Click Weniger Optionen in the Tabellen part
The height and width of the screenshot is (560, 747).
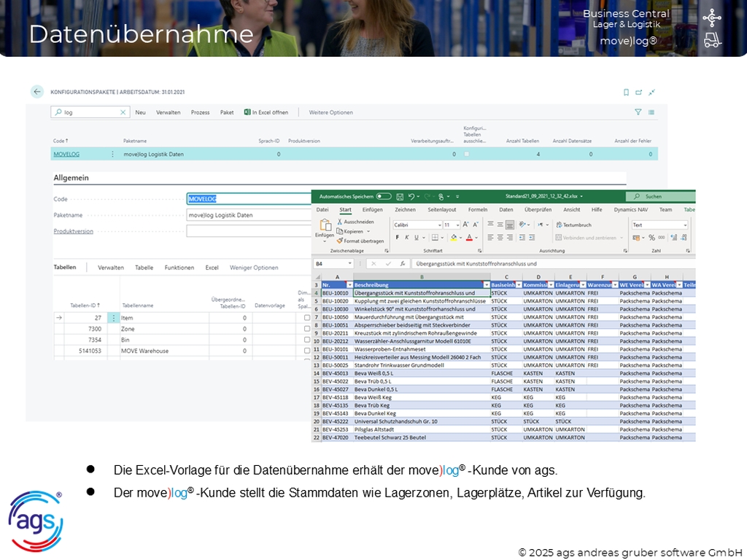pos(254,268)
